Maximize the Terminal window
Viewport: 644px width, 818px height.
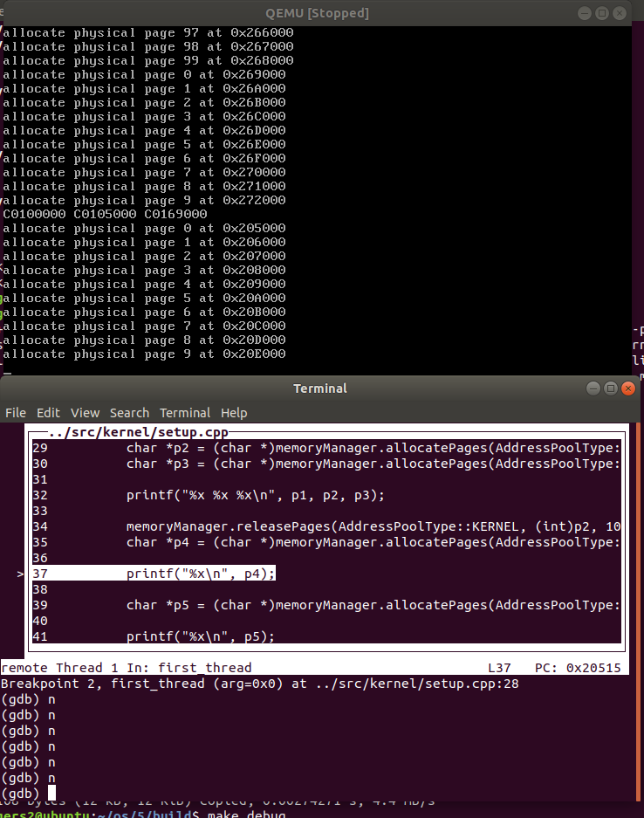pyautogui.click(x=611, y=388)
